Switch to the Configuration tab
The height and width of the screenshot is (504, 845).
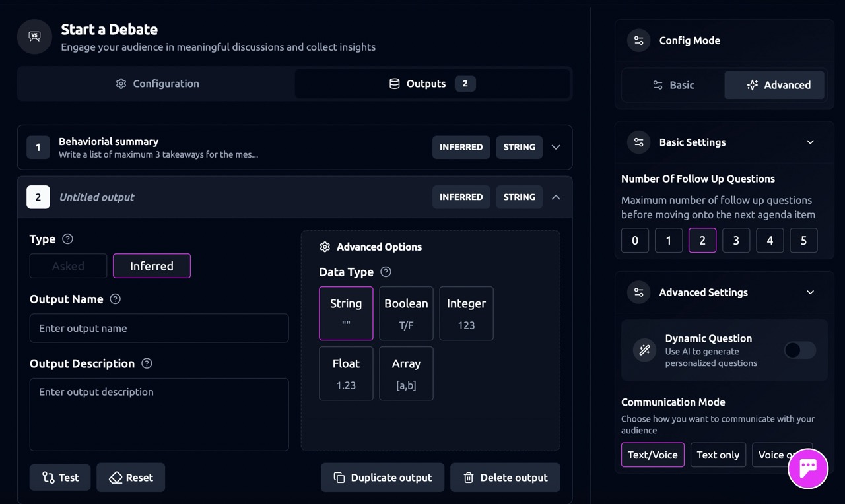pos(156,84)
